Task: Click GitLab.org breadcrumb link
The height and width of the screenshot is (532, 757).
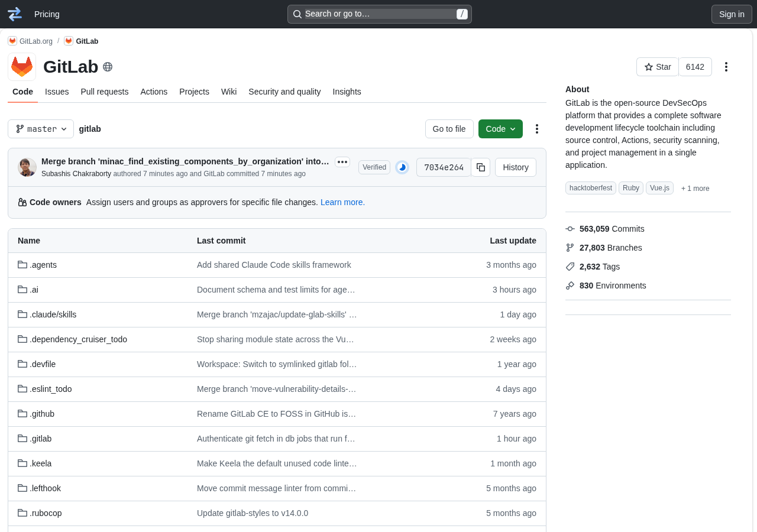Action: coord(36,41)
